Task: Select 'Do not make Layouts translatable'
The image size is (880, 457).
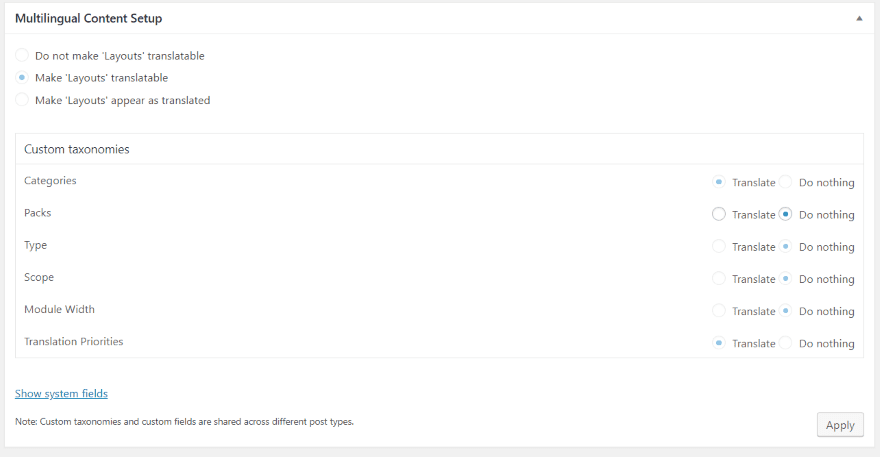Action: 22,56
